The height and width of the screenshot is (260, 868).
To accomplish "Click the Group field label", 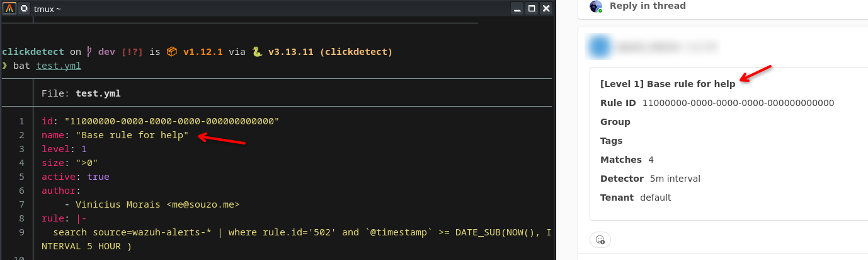I will coord(615,122).
